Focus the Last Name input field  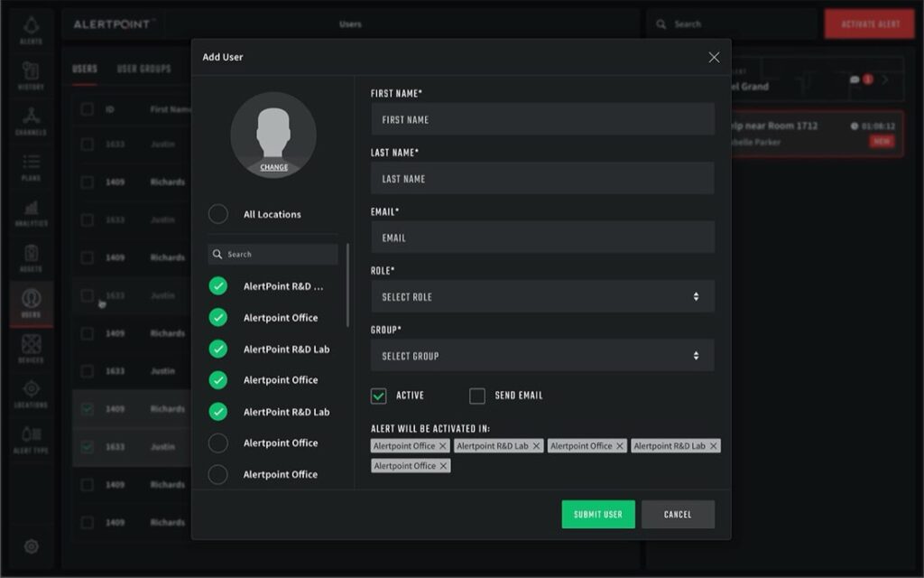pyautogui.click(x=542, y=178)
